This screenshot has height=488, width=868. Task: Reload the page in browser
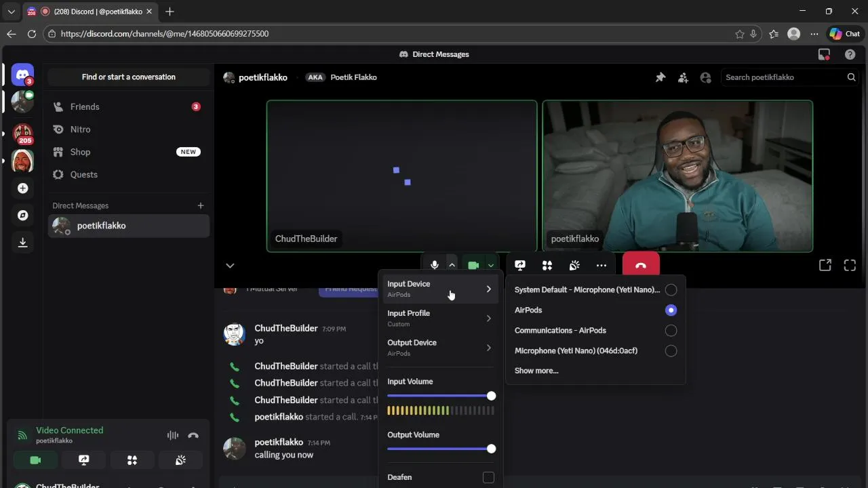[31, 33]
